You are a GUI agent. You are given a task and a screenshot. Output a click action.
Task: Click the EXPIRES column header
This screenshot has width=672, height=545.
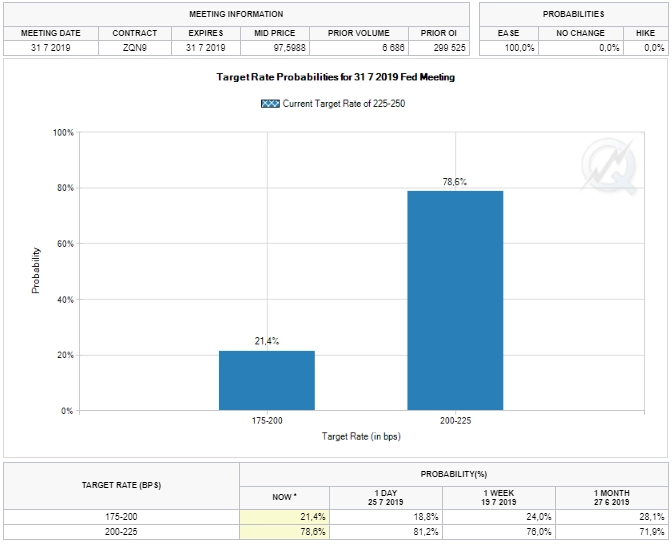[x=206, y=33]
